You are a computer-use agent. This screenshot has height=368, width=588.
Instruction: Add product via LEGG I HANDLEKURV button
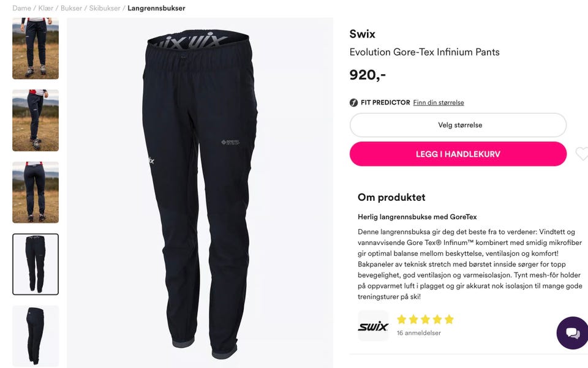(458, 154)
